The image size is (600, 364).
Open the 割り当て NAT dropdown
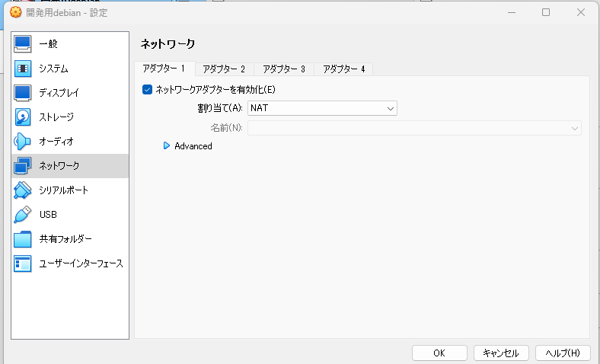(322, 108)
